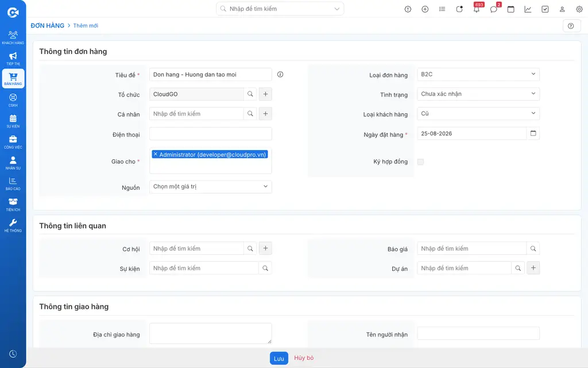This screenshot has height=368, width=588.
Task: Open the Sự kiện calendar module
Action: point(13,121)
